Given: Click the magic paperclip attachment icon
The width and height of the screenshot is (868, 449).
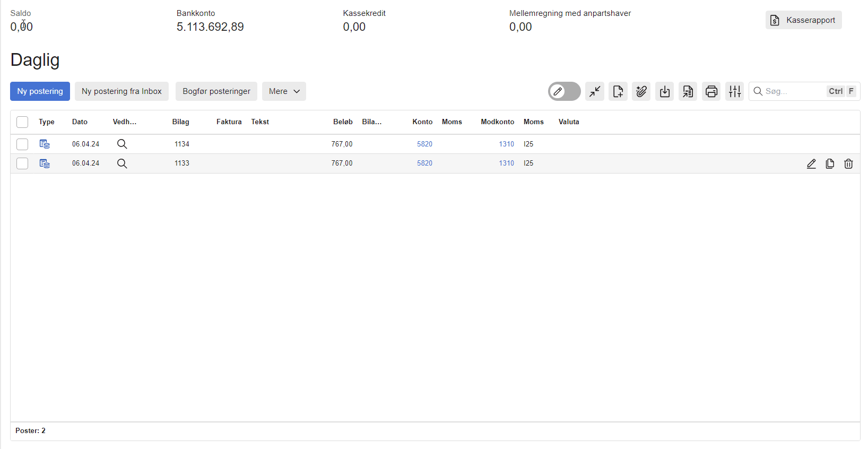Looking at the screenshot, I should pos(641,91).
